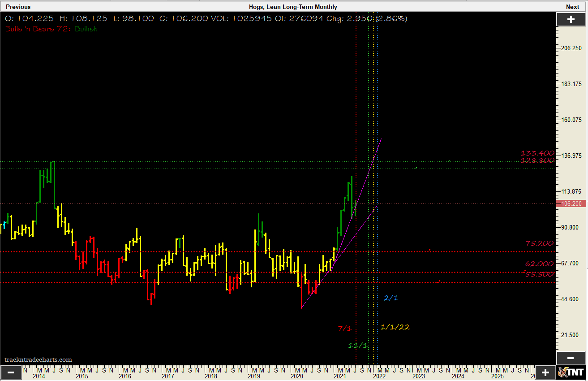Click the chart title Hogs, Lean Long-Term Monthly

(293, 7)
